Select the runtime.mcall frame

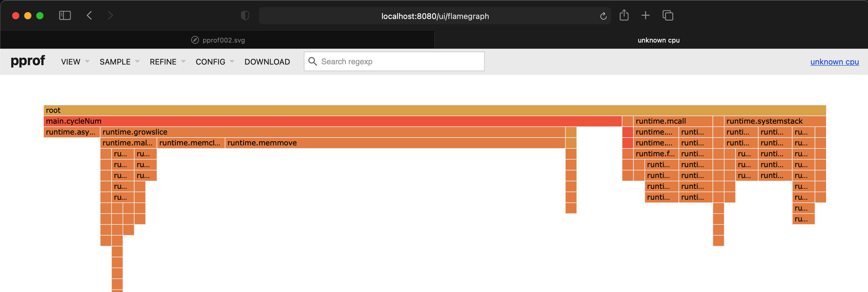coord(673,121)
